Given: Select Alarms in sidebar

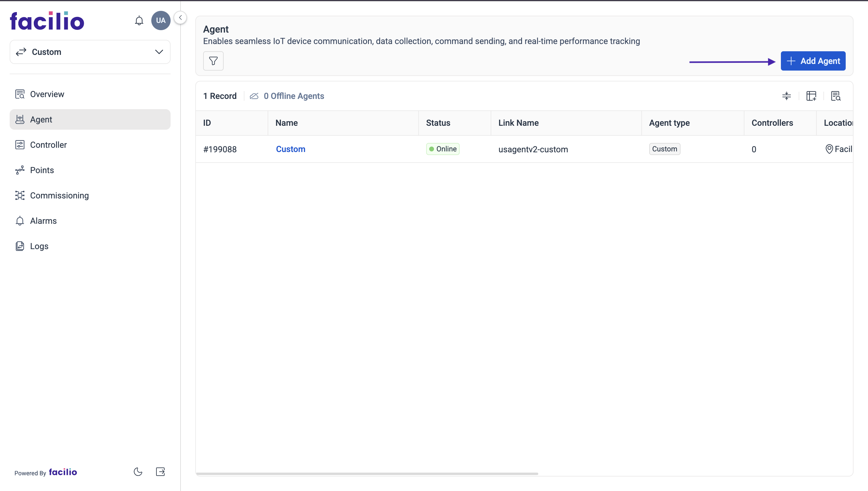Looking at the screenshot, I should click(43, 220).
